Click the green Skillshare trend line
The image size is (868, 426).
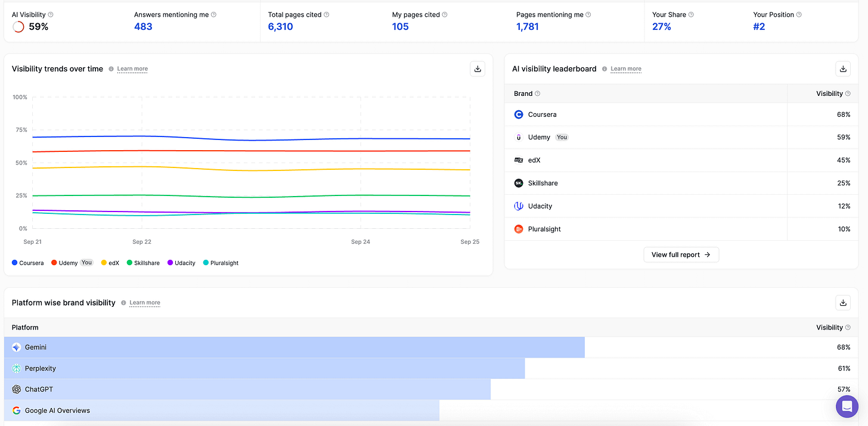pos(250,197)
